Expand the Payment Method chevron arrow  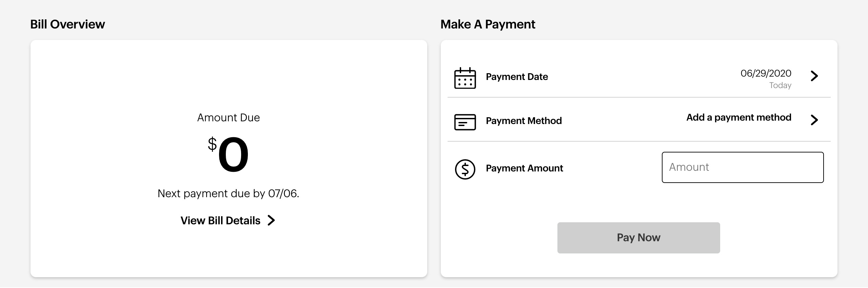pyautogui.click(x=814, y=120)
